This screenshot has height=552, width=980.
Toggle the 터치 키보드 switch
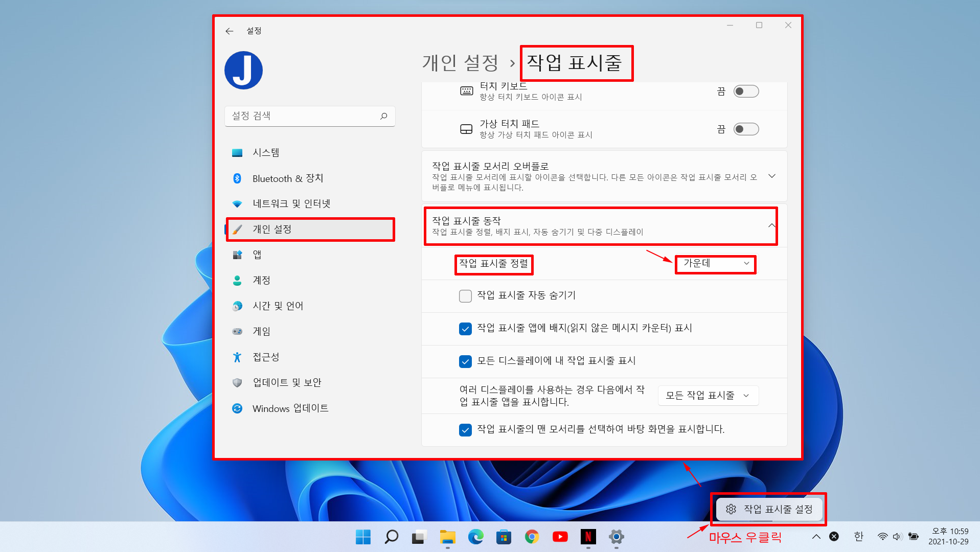(746, 91)
